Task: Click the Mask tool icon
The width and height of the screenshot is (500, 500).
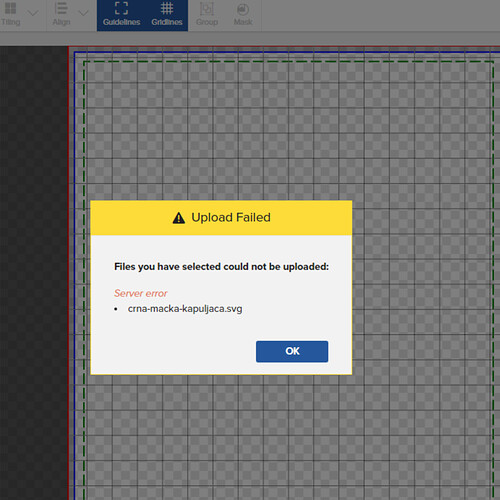Action: [x=243, y=9]
